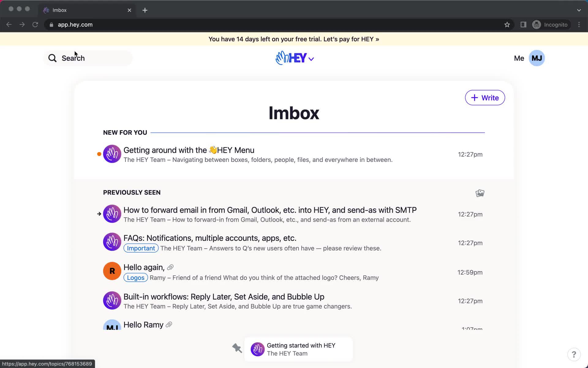Open the Previously Seen image gallery icon
588x368 pixels.
pos(480,193)
